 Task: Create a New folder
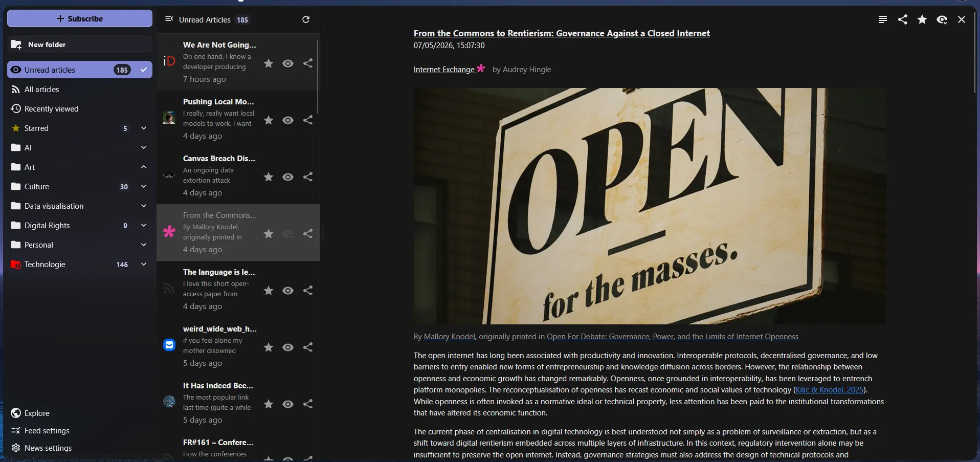[80, 45]
